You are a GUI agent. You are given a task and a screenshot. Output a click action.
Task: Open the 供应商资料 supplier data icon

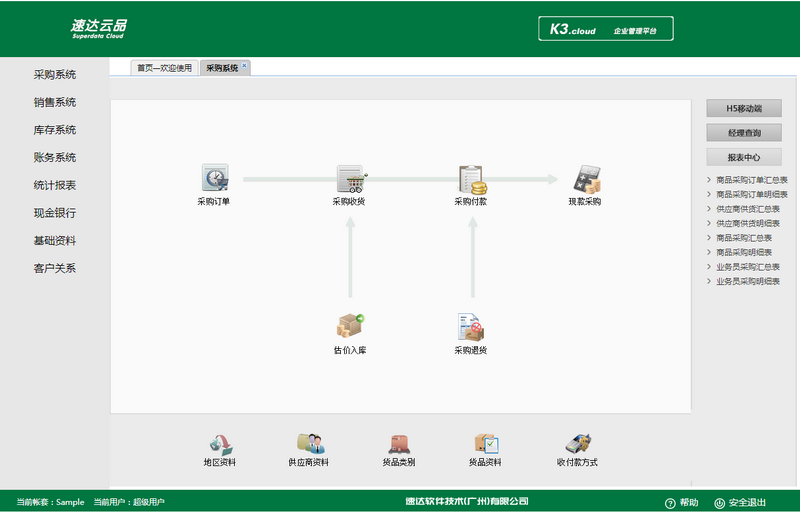click(x=308, y=445)
